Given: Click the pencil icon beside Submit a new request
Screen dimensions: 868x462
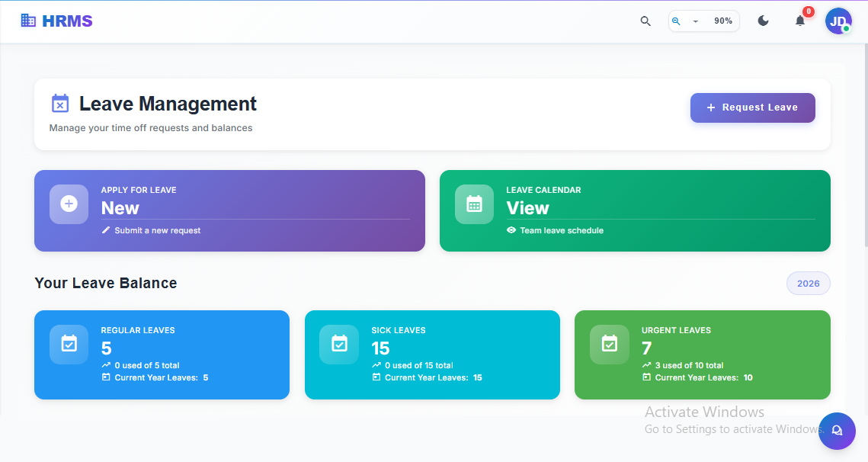Looking at the screenshot, I should tap(106, 230).
